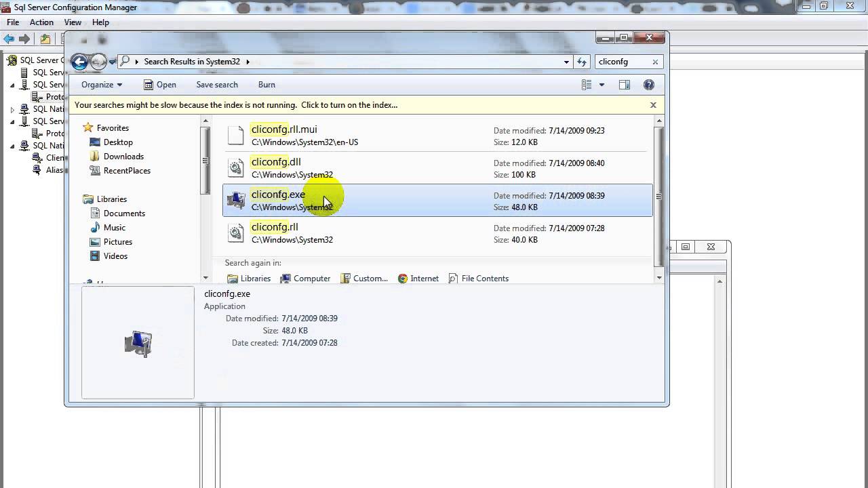Image resolution: width=868 pixels, height=488 pixels.
Task: Select Libraries in the navigation pane
Action: click(x=105, y=199)
